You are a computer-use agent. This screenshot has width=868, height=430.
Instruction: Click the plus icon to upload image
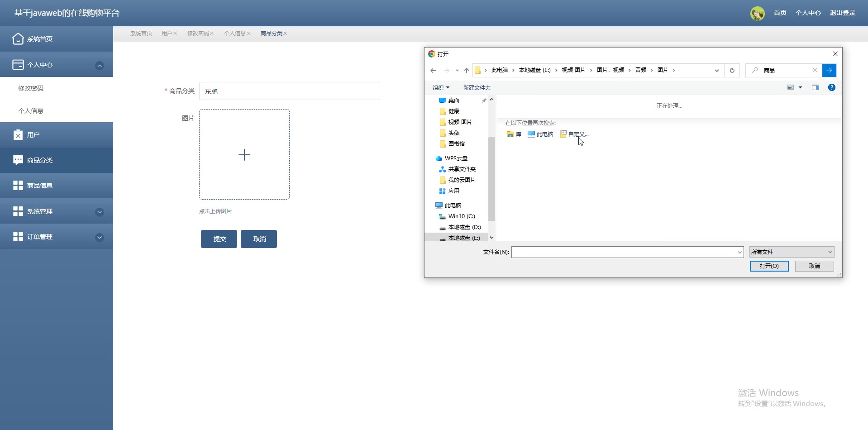point(244,155)
